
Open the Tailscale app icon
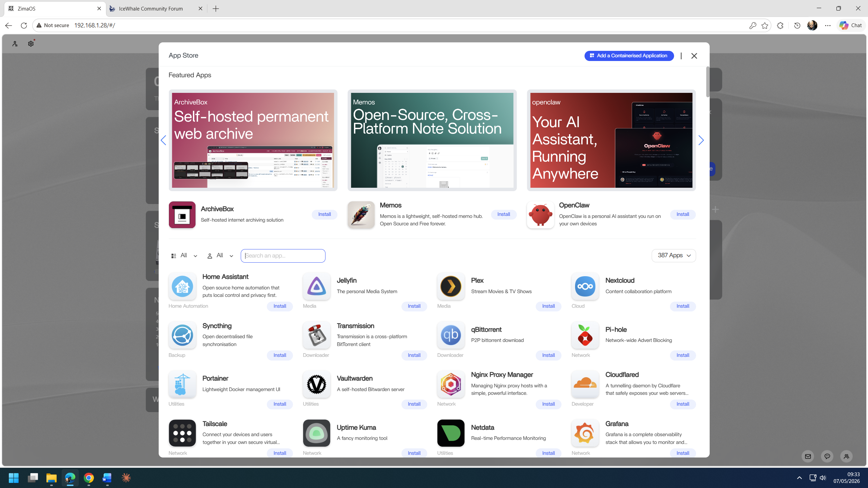point(182,433)
